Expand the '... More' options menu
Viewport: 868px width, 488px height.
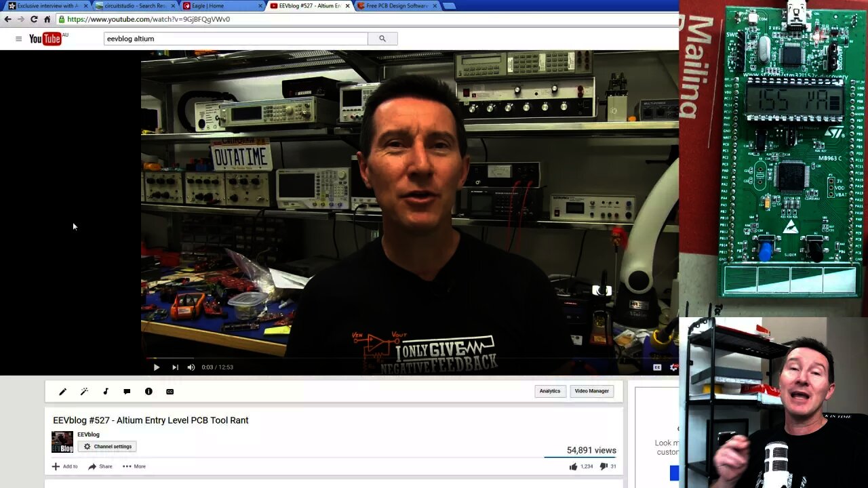pos(134,466)
